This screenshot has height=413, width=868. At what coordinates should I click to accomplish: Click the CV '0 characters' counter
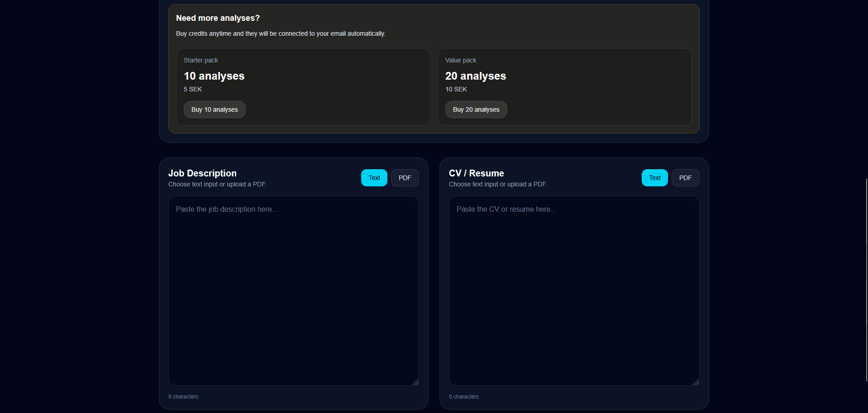(464, 397)
